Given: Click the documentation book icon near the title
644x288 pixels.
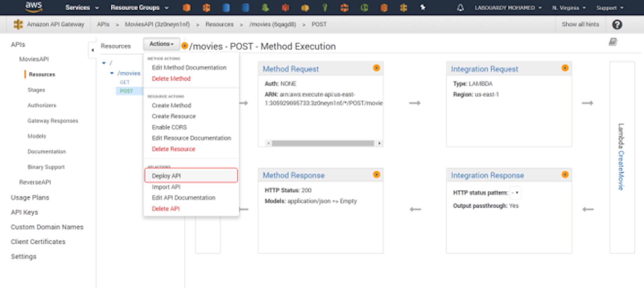Looking at the screenshot, I should point(613,42).
